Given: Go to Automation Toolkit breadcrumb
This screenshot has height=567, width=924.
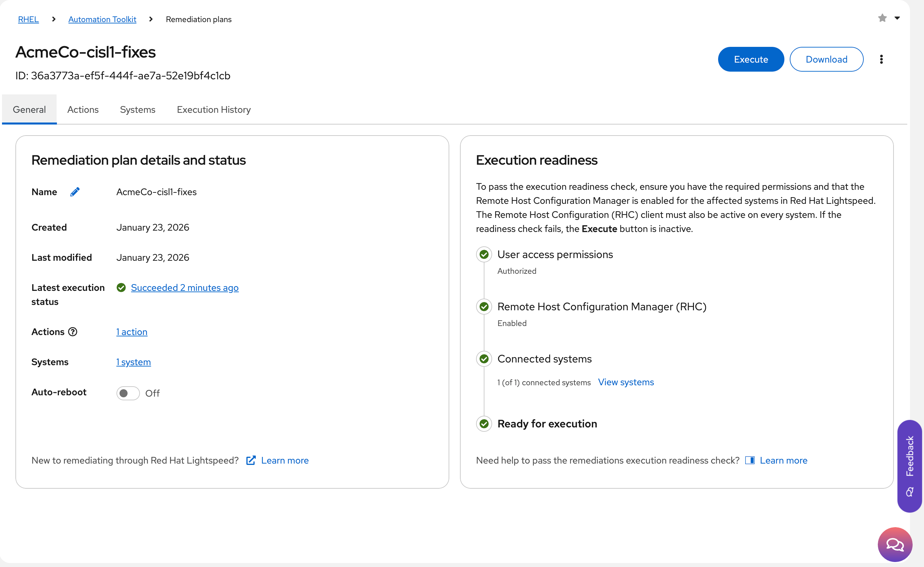Looking at the screenshot, I should coord(102,19).
